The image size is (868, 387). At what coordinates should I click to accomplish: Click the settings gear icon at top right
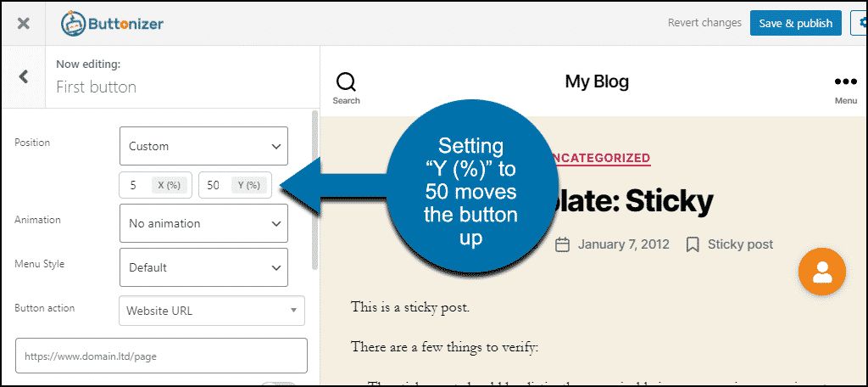(x=860, y=23)
